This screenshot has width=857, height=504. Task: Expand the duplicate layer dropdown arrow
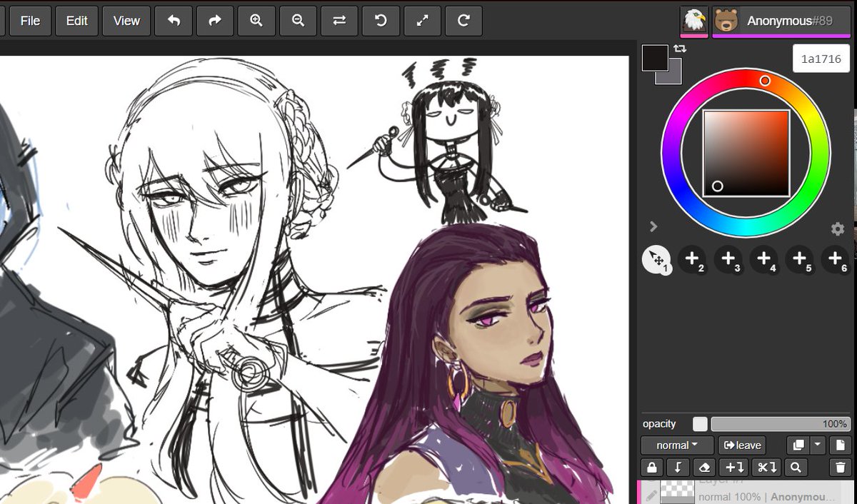[x=818, y=445]
